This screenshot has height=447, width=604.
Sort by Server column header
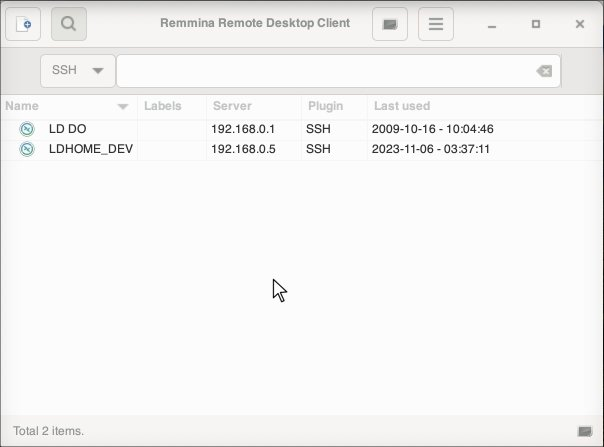232,106
